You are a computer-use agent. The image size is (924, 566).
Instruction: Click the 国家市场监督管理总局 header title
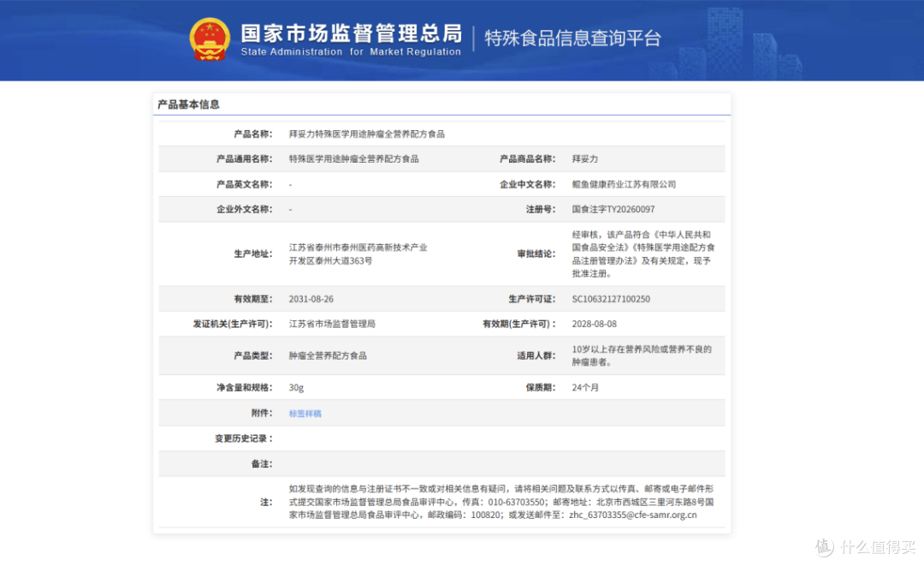coord(352,33)
